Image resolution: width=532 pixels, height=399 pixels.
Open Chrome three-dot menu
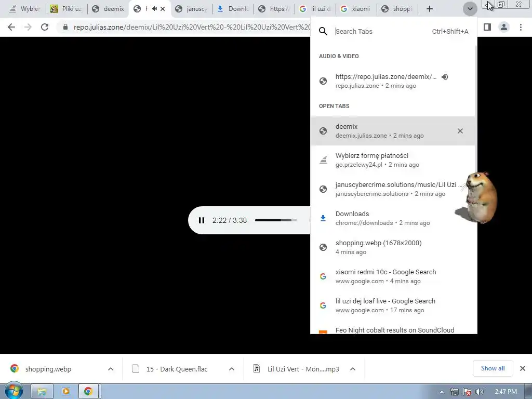coord(521,27)
